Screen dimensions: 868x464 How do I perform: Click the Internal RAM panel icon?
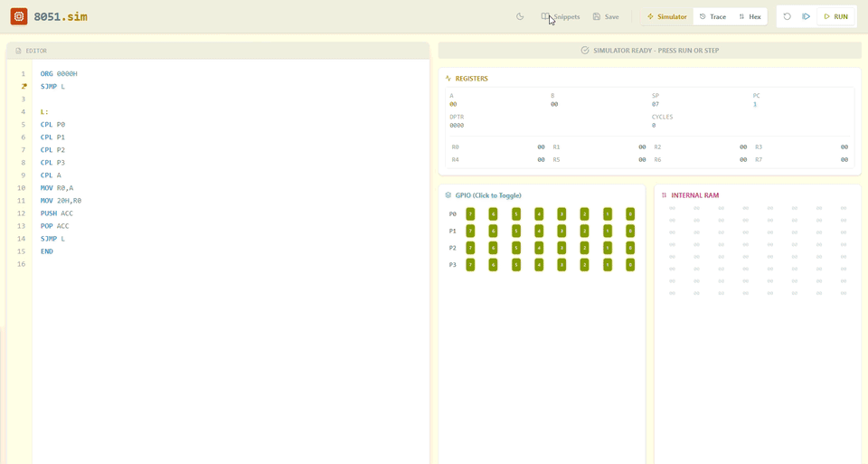click(x=664, y=195)
